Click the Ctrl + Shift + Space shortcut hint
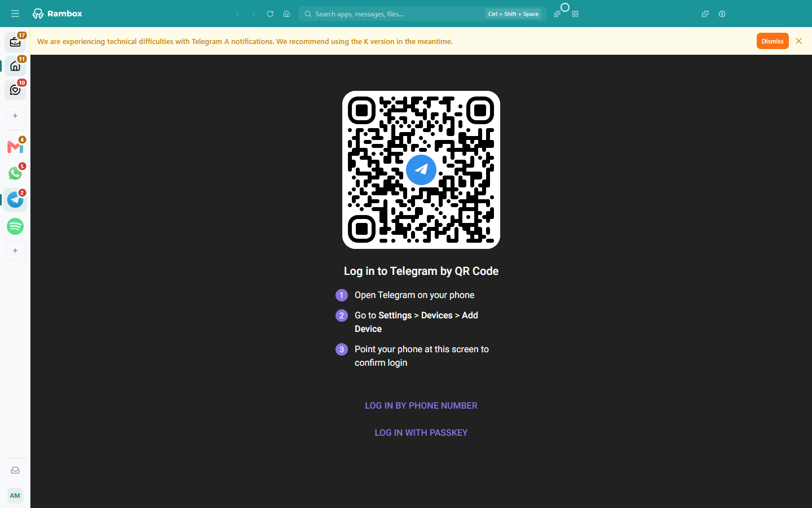This screenshot has width=812, height=508. (513, 14)
